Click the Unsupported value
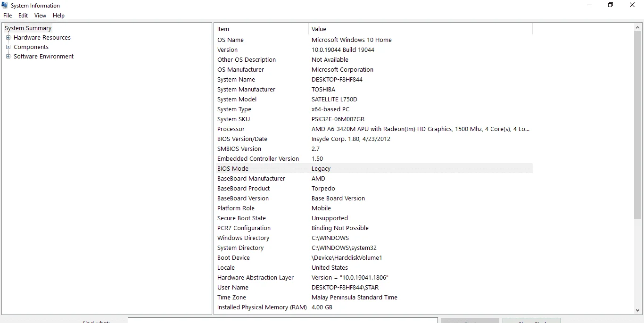Screen dimensions: 644x323 coord(330,218)
